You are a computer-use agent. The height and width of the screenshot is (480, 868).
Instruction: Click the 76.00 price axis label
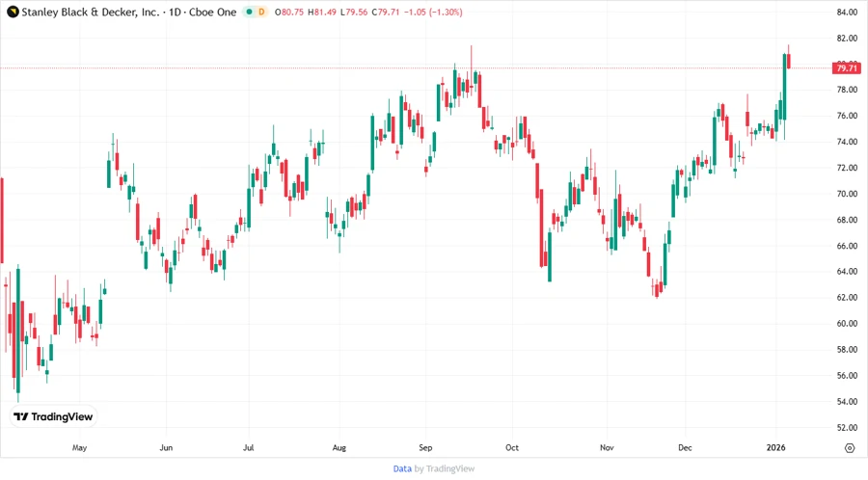(x=847, y=116)
